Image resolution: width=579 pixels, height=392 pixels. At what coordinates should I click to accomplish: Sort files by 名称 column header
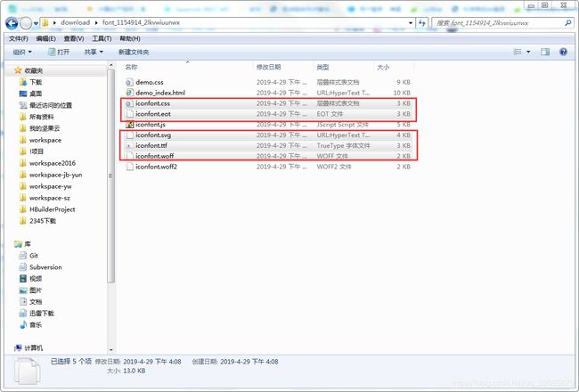click(132, 67)
